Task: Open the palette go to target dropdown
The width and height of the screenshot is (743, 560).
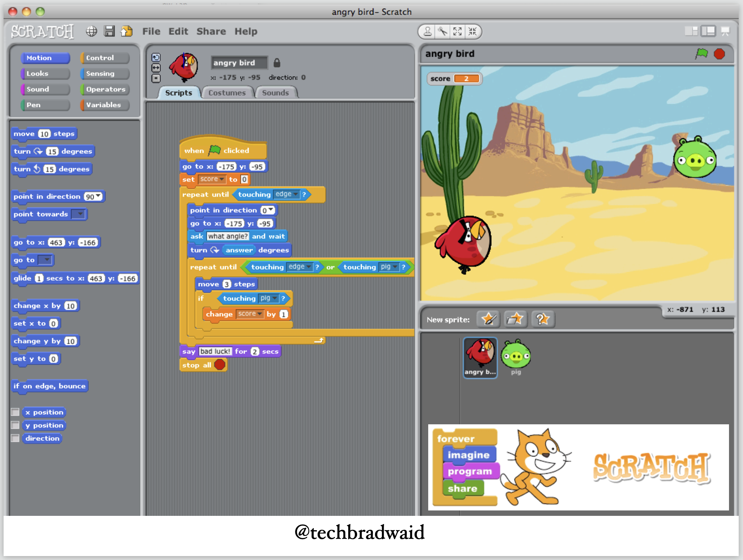Action: point(45,260)
